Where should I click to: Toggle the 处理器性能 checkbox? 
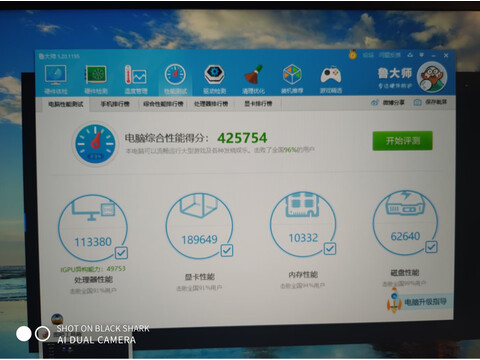pos(121,253)
